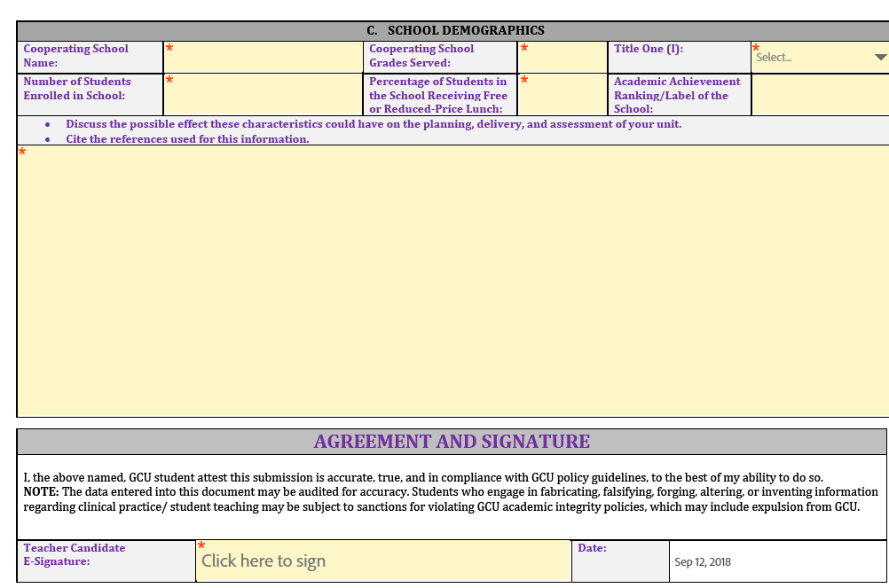Click the Free or Reduced-Price Lunch percentage field
This screenshot has height=588, width=889.
[563, 95]
